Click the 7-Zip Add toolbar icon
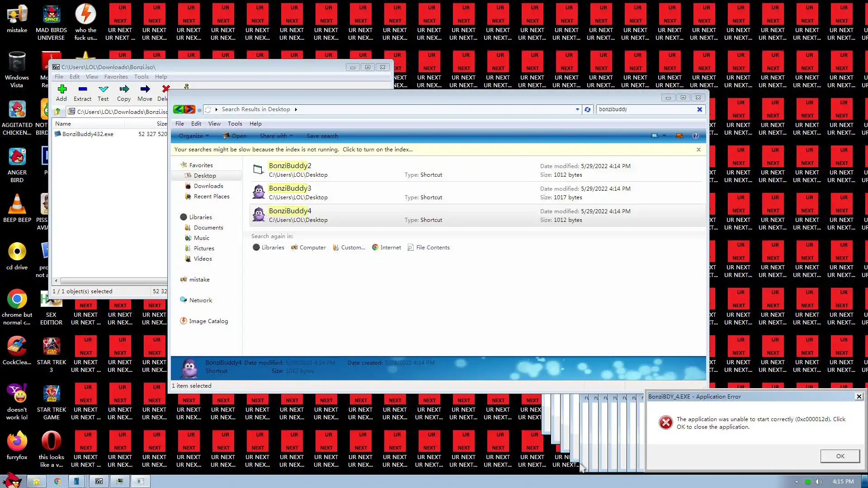868x488 pixels. (x=62, y=89)
